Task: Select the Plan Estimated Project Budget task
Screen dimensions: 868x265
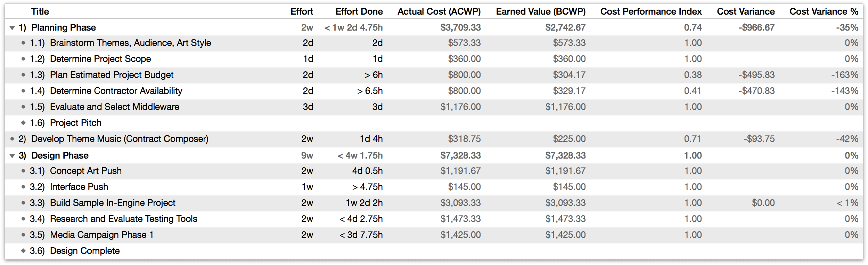Action: pos(112,75)
